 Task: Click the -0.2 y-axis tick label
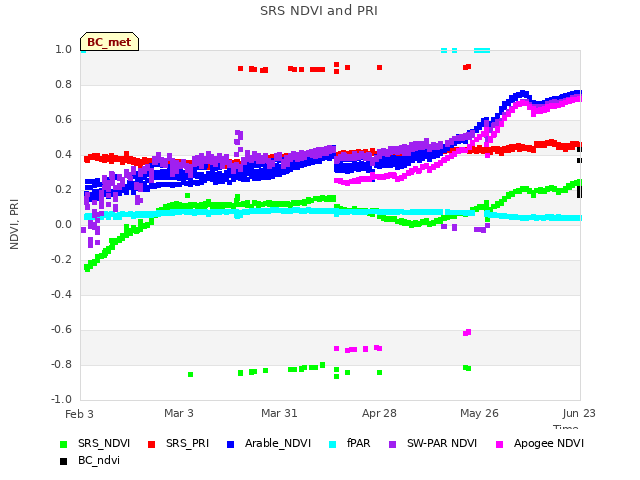point(61,260)
